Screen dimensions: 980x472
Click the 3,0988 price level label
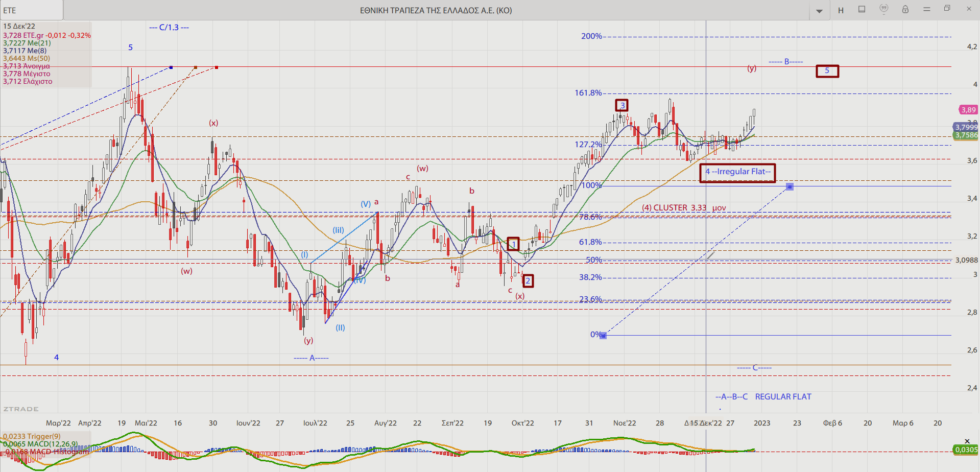[966, 260]
